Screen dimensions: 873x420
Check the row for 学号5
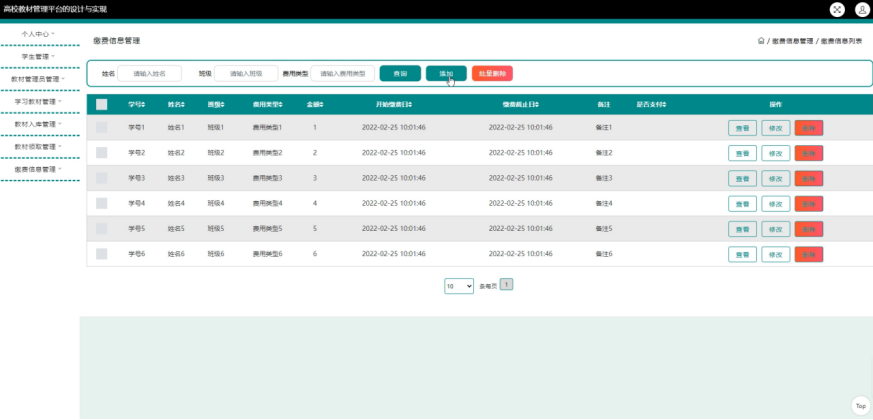101,228
